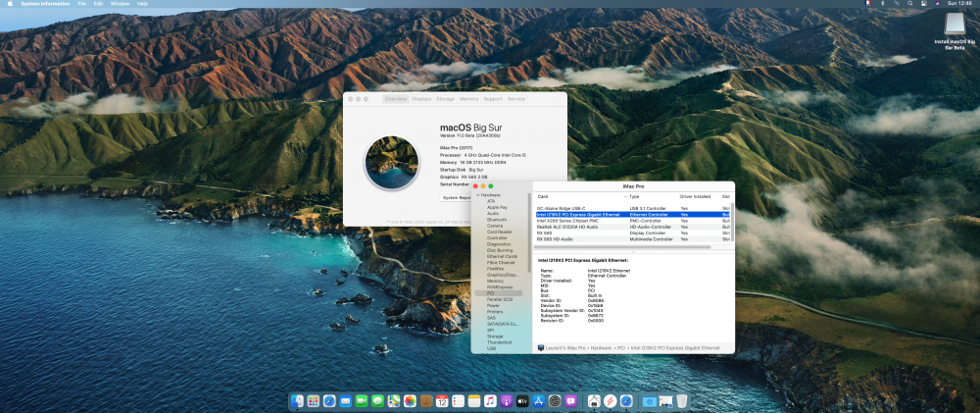Open Install macOS Big Sur Beta drive

coord(955,30)
